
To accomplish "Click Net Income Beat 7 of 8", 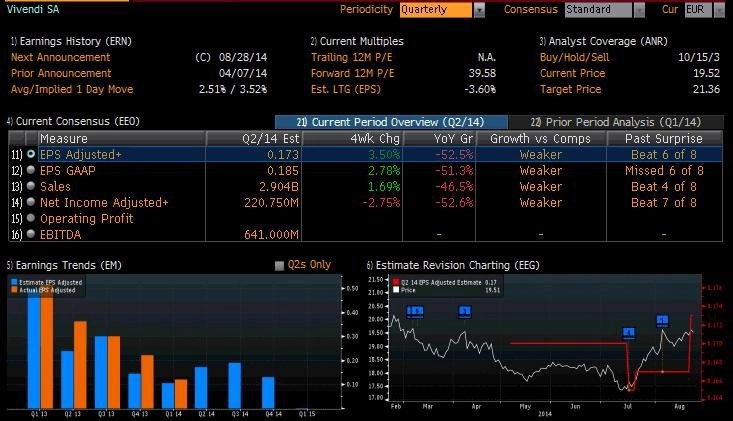I will pos(664,202).
